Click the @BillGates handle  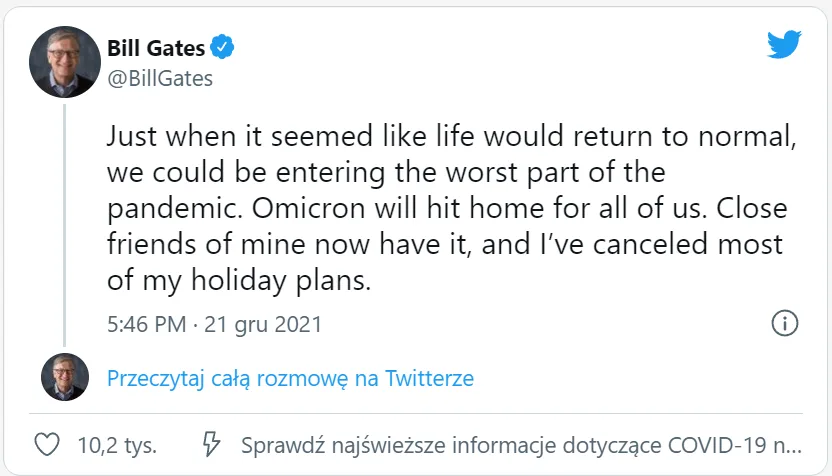160,78
